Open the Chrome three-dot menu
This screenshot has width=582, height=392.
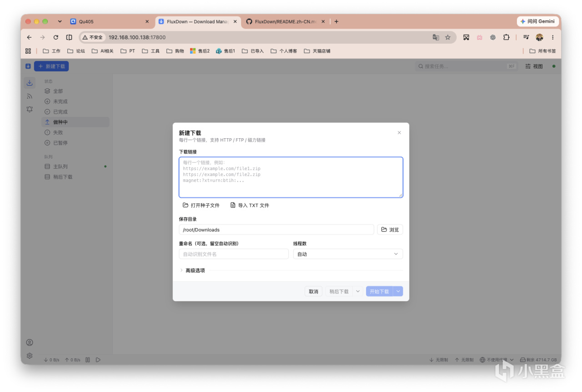pyautogui.click(x=553, y=37)
